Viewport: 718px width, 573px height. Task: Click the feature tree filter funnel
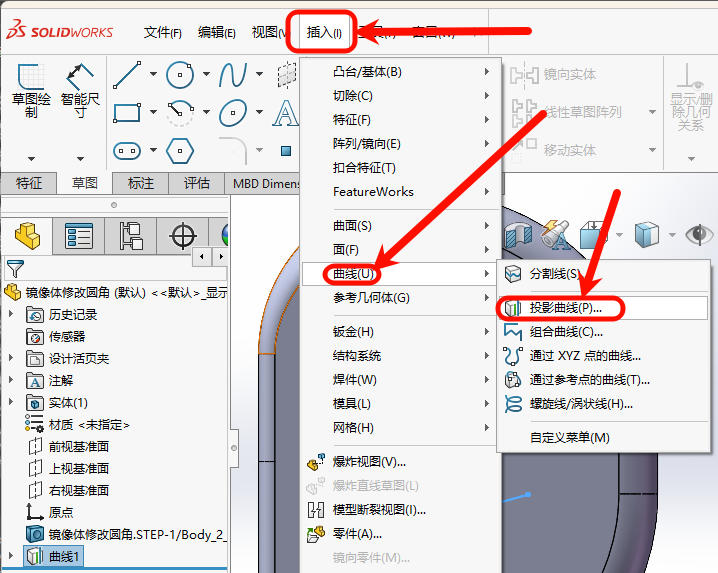(x=13, y=268)
